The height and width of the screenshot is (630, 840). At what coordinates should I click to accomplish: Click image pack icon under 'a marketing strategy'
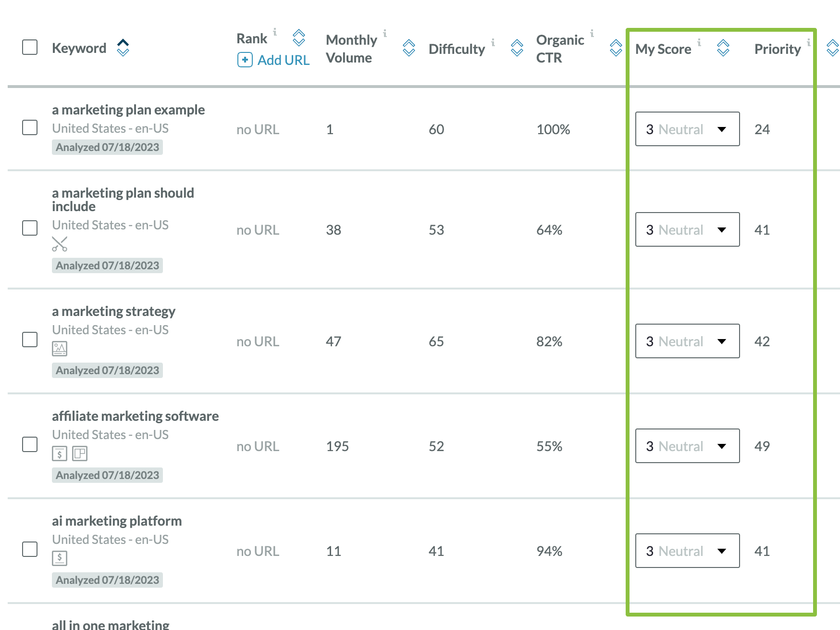tap(60, 349)
